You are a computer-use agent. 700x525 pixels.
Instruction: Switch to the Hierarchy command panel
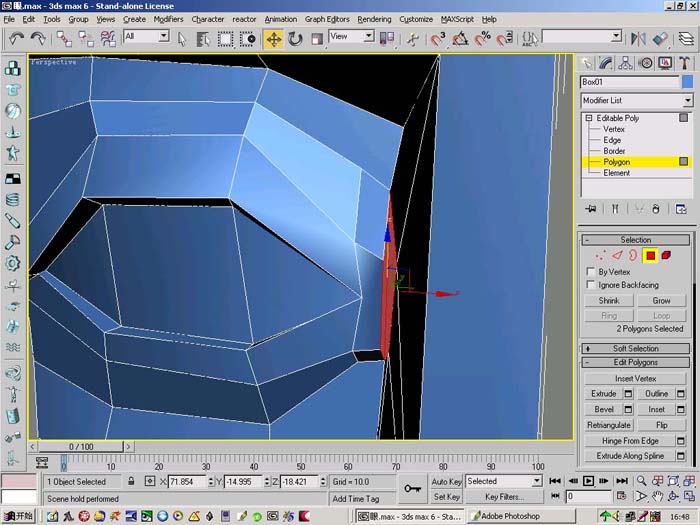625,63
